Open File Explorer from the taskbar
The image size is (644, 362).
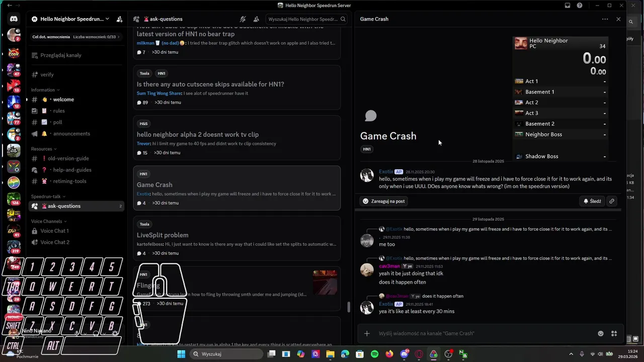click(330, 354)
